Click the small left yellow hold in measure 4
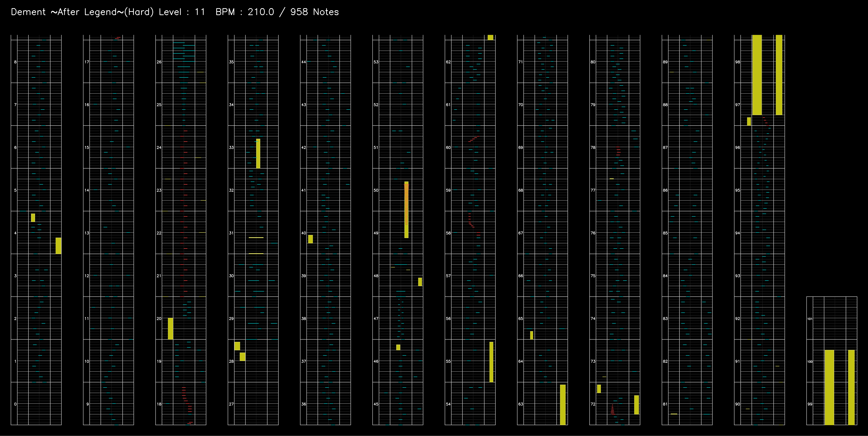The image size is (868, 436). click(x=33, y=218)
